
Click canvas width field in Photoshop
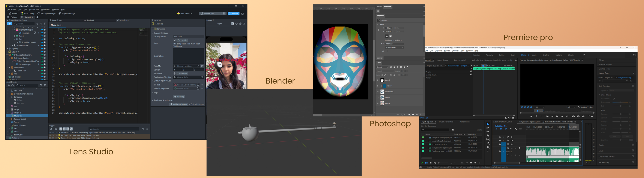388,28
